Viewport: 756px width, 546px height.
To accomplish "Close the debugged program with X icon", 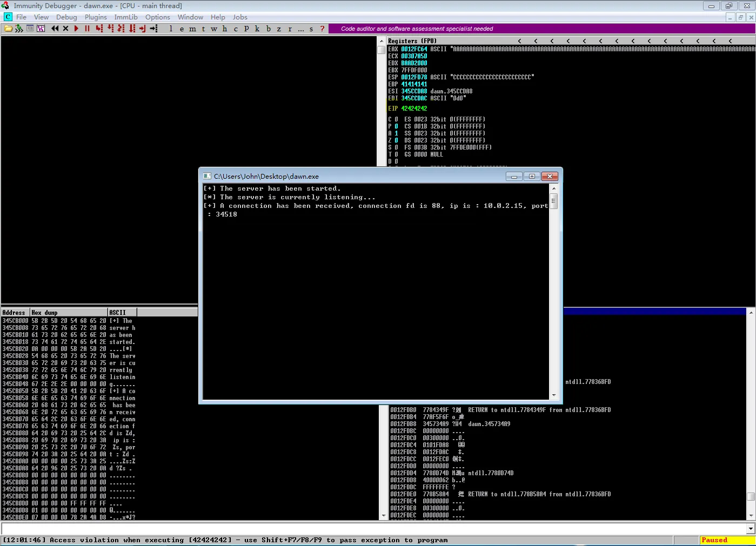I will coord(65,29).
